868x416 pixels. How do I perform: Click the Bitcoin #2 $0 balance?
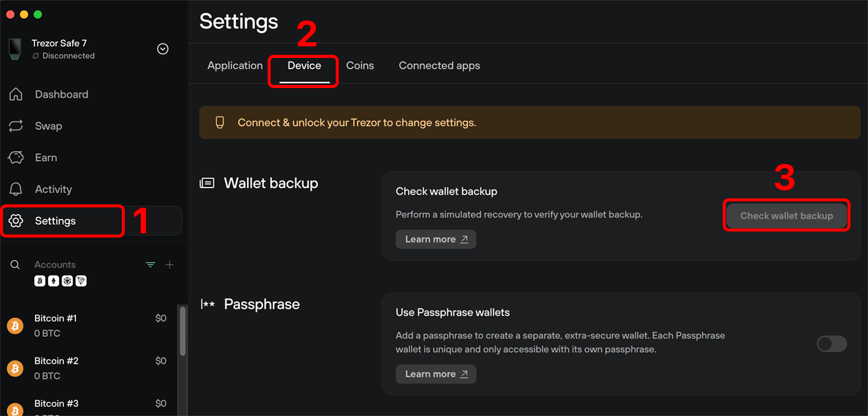pyautogui.click(x=161, y=361)
